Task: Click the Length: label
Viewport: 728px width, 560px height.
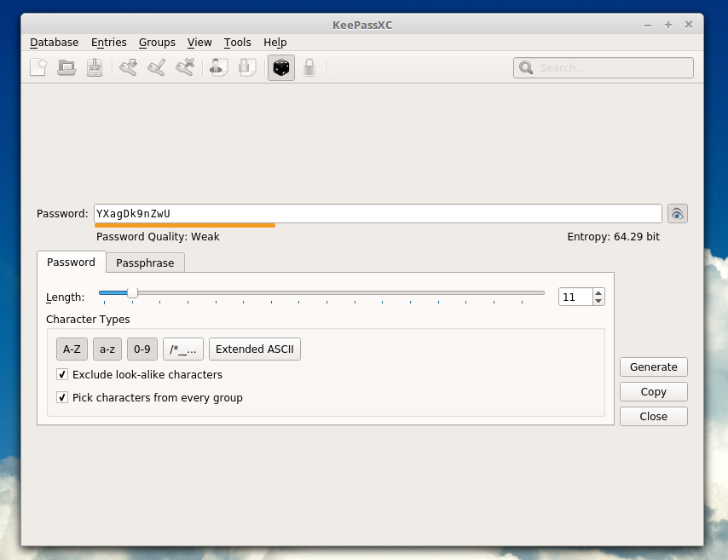Action: (x=66, y=297)
